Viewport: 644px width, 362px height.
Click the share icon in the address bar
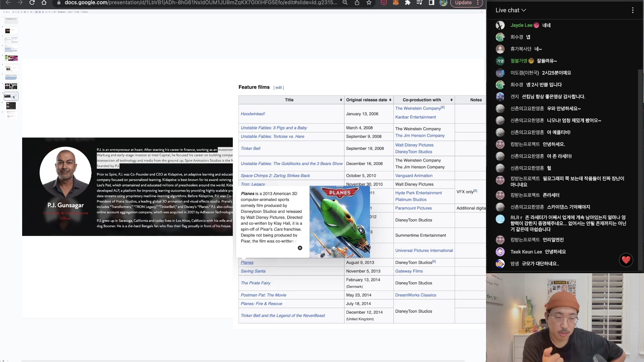(x=357, y=3)
